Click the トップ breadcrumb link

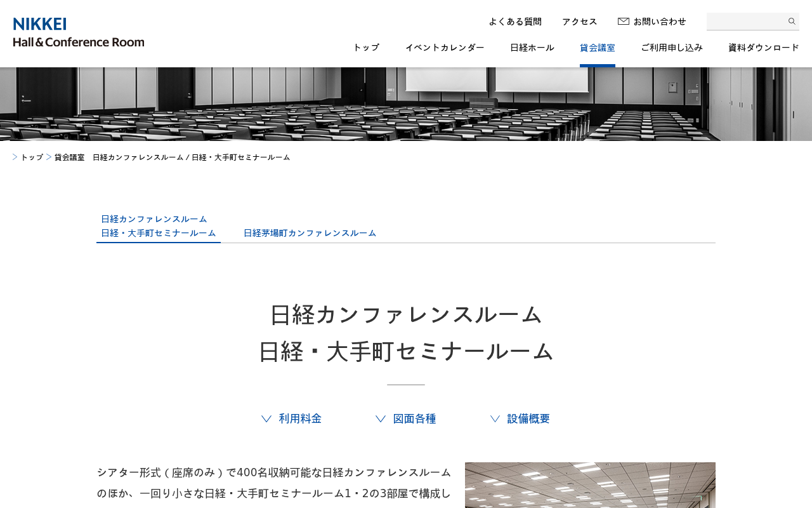point(32,157)
